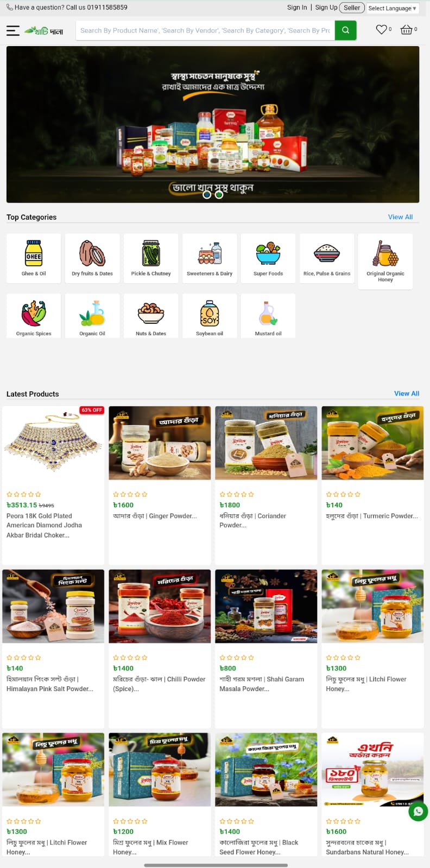Click the Sign In link

pyautogui.click(x=297, y=8)
